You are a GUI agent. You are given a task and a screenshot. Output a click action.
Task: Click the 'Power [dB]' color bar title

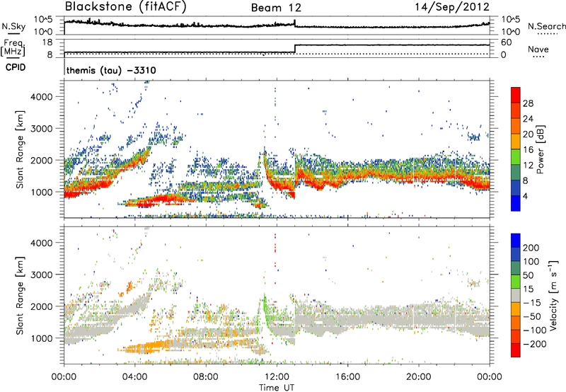tap(540, 149)
